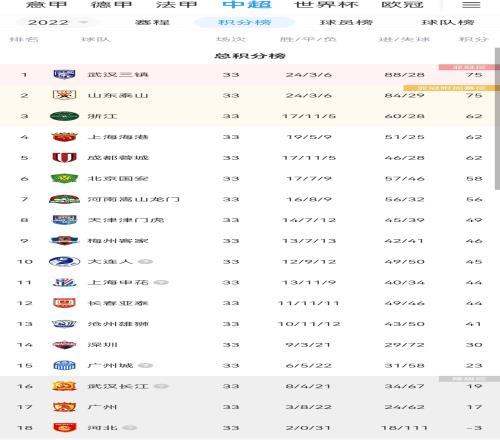This screenshot has height=440, width=500.
Task: Open the 球员榜 player ranking tab
Action: tap(346, 22)
